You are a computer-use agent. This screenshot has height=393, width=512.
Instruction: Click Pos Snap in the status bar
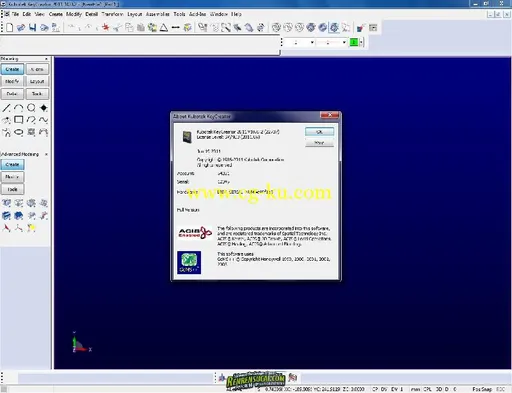(x=482, y=389)
